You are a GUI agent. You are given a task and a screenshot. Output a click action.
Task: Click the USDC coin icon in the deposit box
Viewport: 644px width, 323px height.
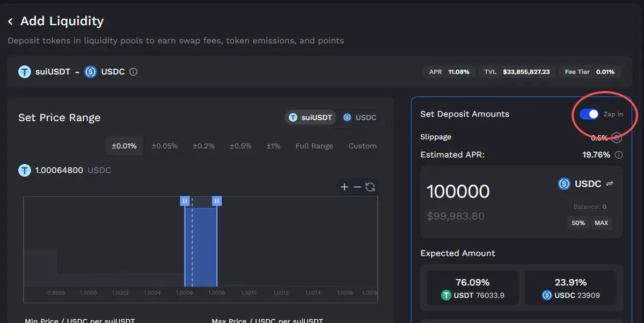(564, 183)
